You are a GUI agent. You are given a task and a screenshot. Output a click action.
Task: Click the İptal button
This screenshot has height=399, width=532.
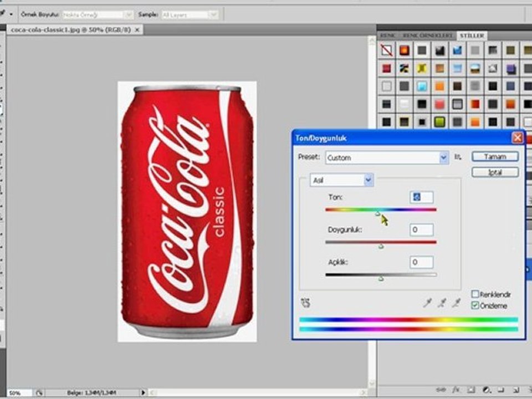coord(495,172)
